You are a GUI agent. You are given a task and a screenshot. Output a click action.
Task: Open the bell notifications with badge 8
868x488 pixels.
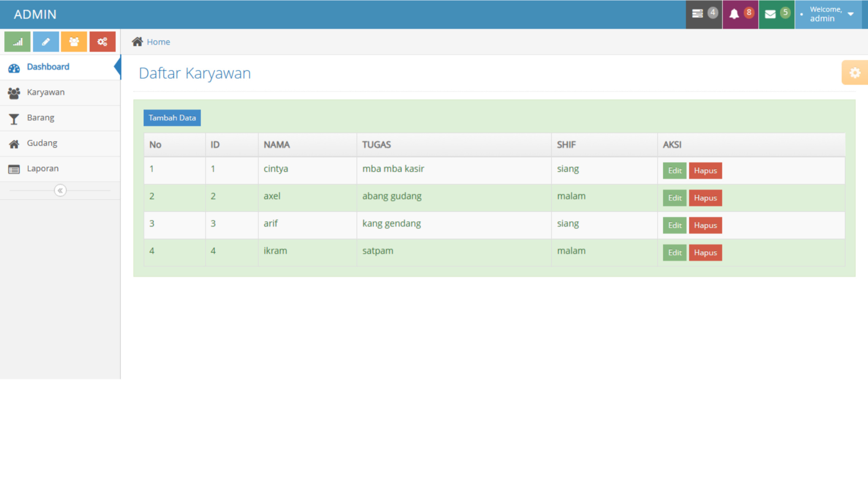[741, 14]
